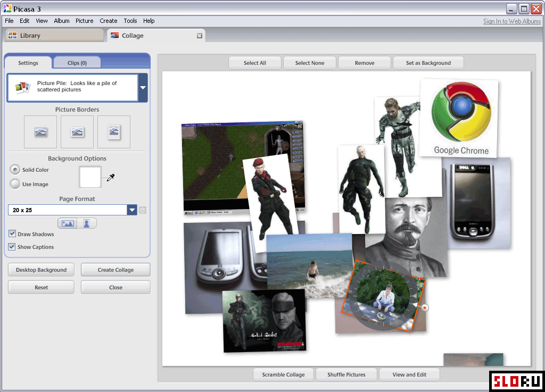Select the Metal Gear Solid wallpaper picture
545x392 pixels.
click(264, 321)
